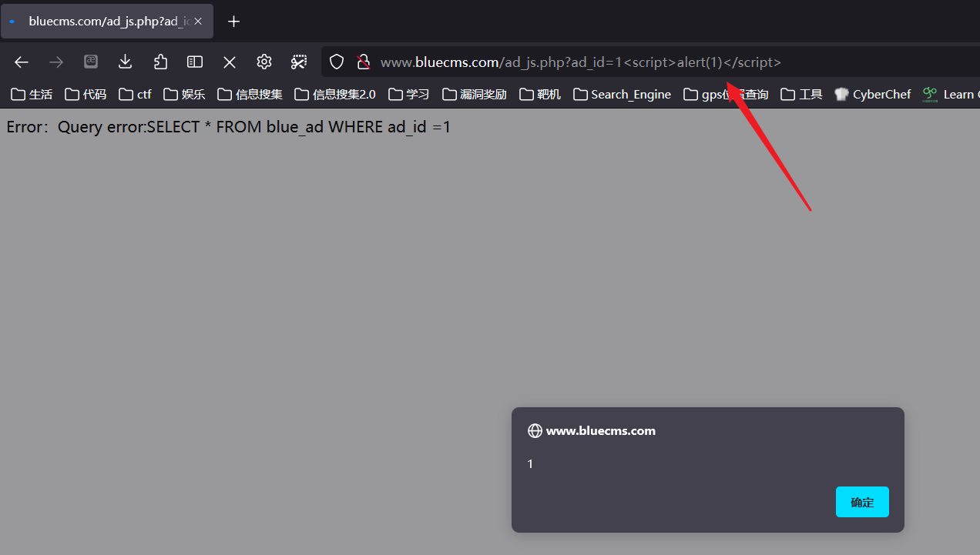Screen dimensions: 980x555
Task: Click the tracking protection shield icon
Action: [337, 62]
